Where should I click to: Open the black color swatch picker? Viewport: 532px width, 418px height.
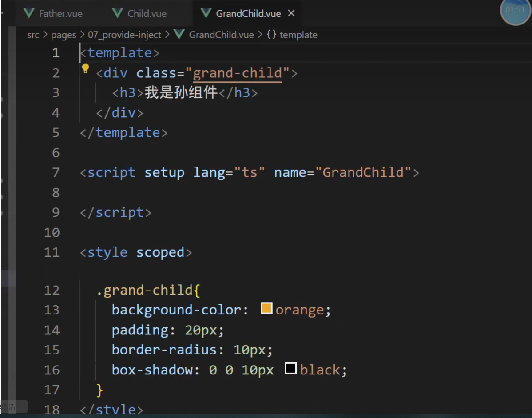[291, 368]
